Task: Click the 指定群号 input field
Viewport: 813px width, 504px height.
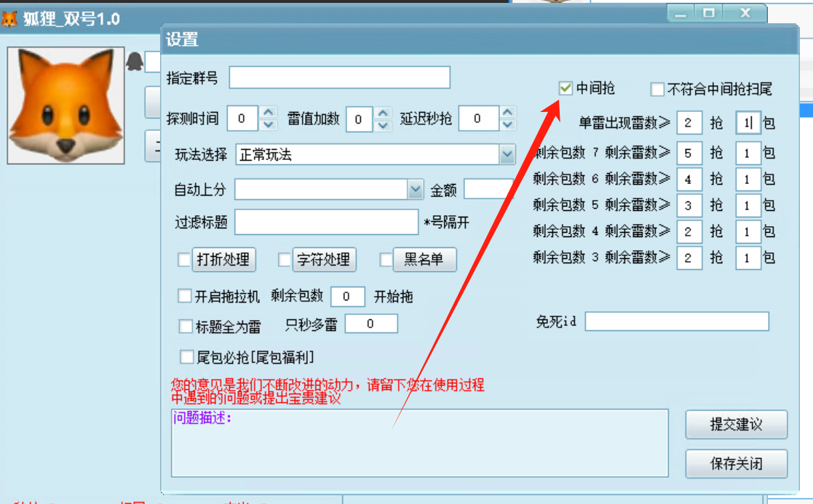Action: coord(339,77)
